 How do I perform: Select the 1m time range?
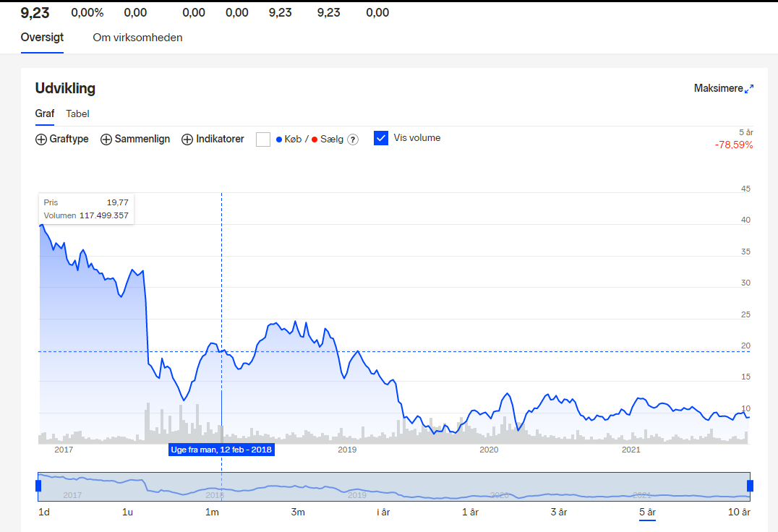212,512
